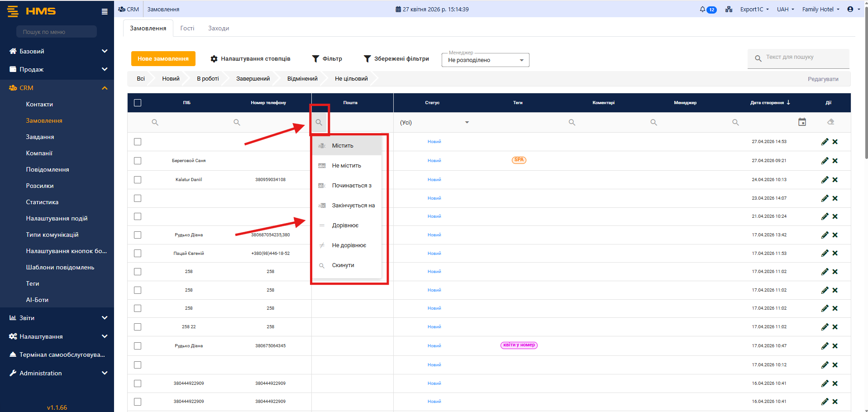The image size is (868, 412).
Task: Check the checkbox for the Рудько Діана row
Action: (138, 235)
